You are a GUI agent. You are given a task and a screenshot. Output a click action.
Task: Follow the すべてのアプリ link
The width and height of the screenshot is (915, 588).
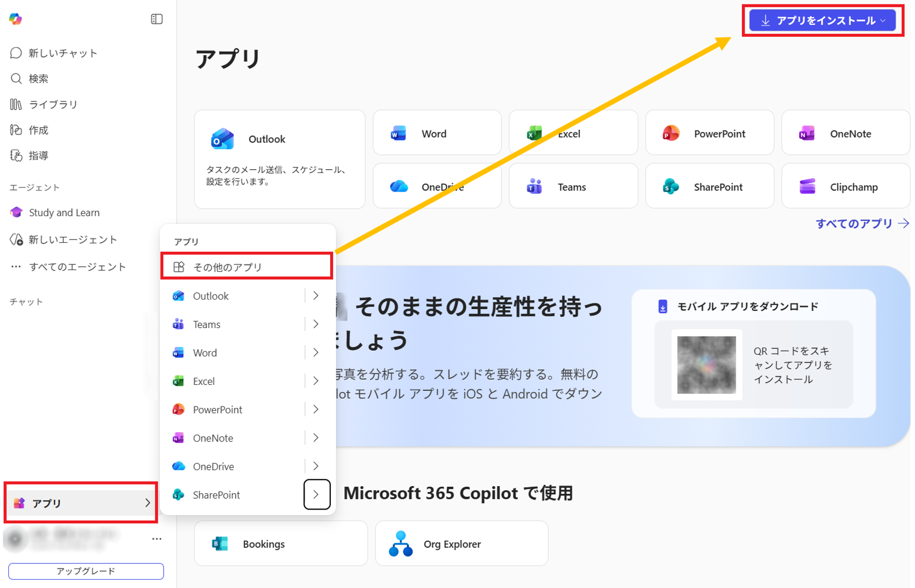tap(862, 223)
